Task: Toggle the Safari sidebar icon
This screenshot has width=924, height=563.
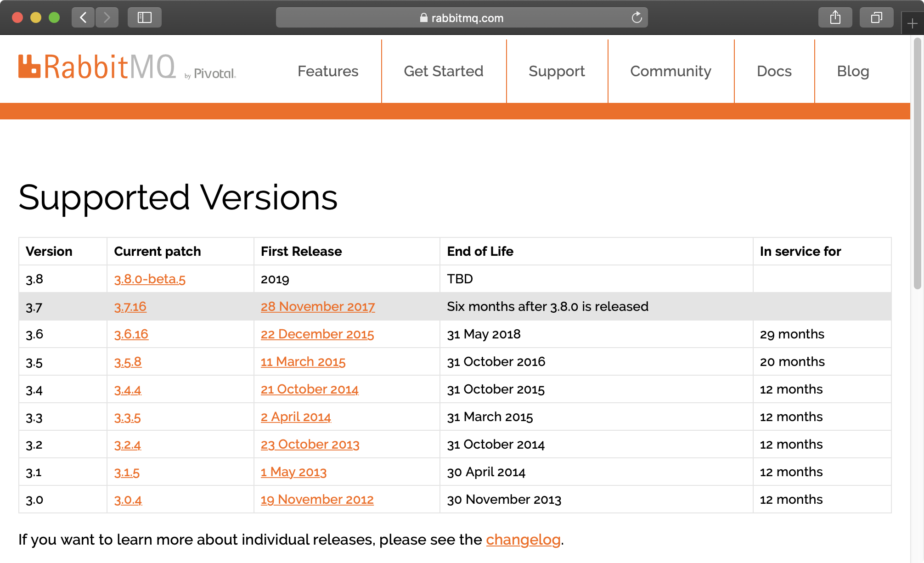Action: 144,17
